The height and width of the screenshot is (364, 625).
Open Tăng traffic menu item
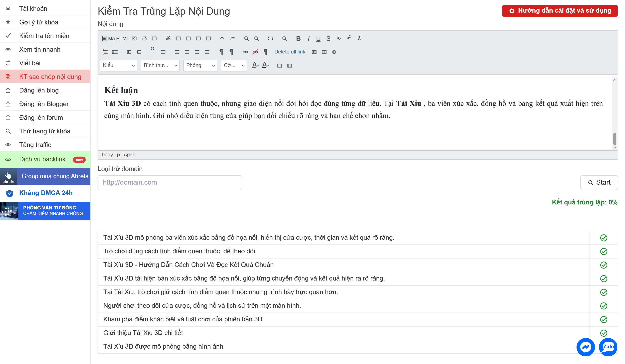pos(45,145)
